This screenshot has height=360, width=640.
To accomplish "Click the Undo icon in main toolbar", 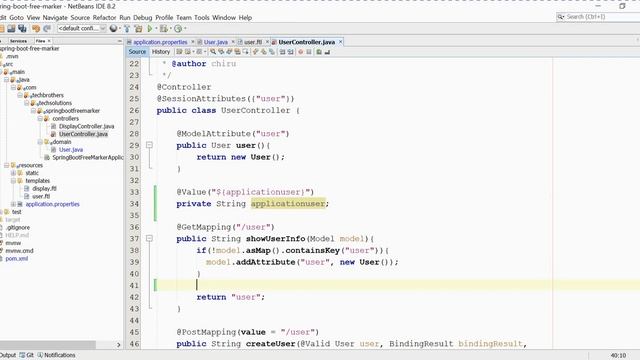I will [36, 28].
